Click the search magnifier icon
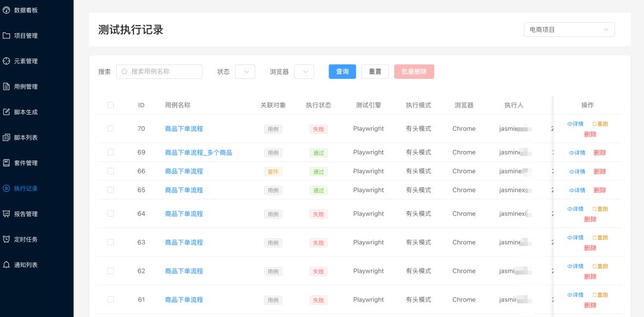 coord(125,72)
